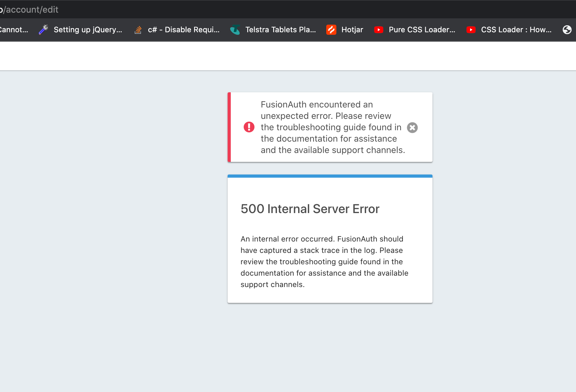The height and width of the screenshot is (392, 576).
Task: Click the /account/edit address bar URL
Action: [29, 9]
